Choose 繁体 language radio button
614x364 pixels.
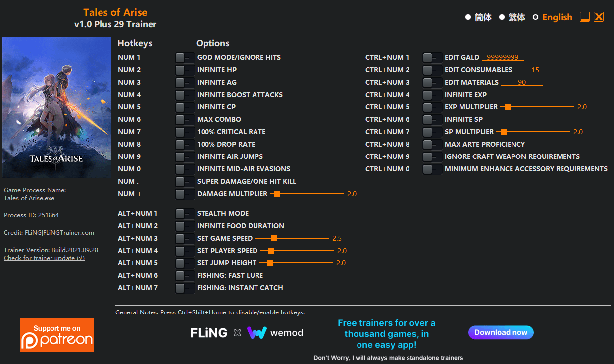502,17
